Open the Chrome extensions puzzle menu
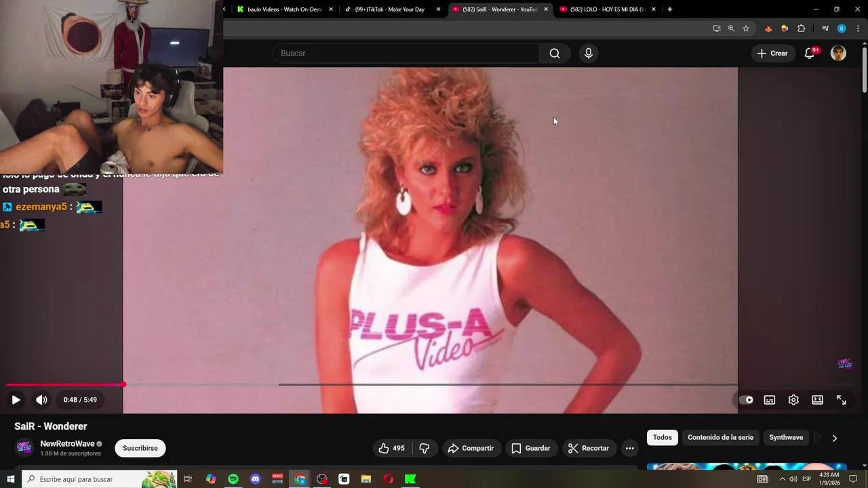The width and height of the screenshot is (868, 488). pos(802,28)
